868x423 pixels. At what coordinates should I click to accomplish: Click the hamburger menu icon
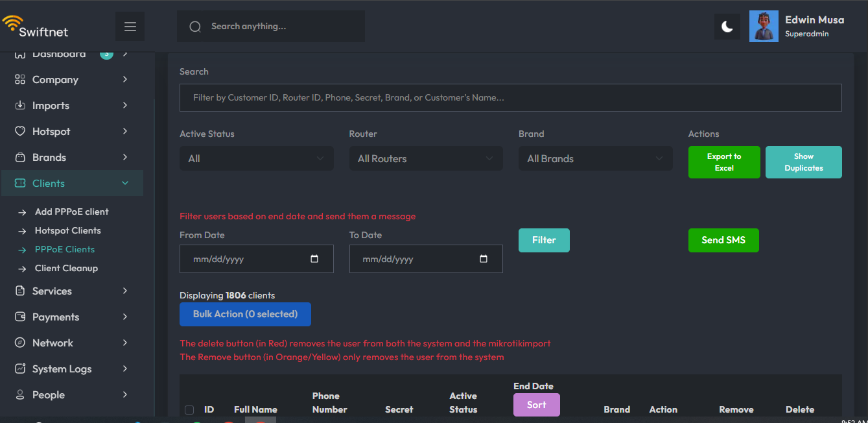(130, 27)
